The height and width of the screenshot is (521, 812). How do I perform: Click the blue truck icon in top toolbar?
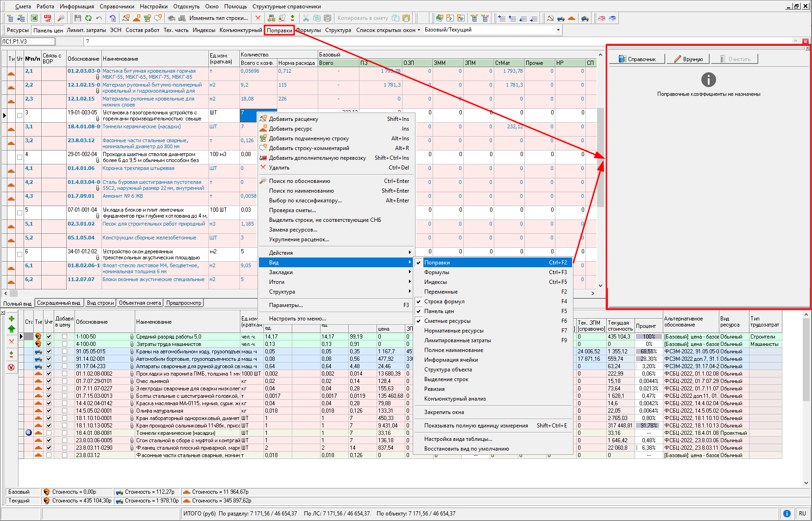pos(561,18)
